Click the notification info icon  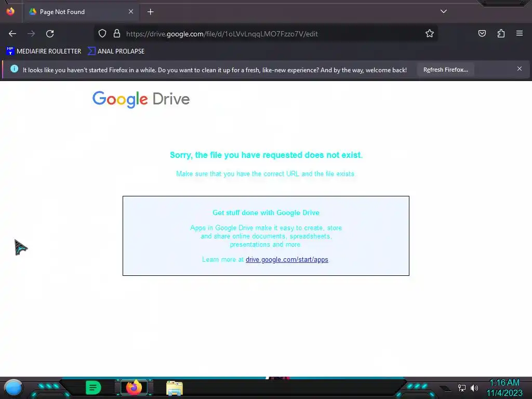(x=14, y=69)
